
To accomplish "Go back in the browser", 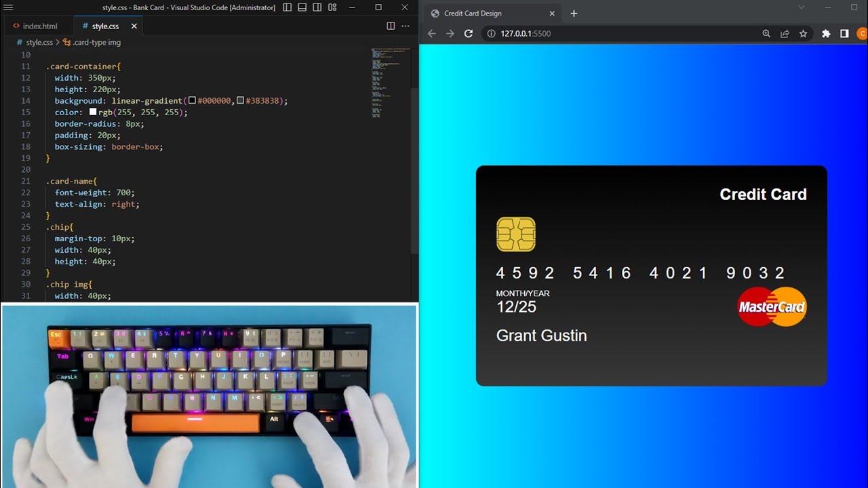I will point(432,33).
